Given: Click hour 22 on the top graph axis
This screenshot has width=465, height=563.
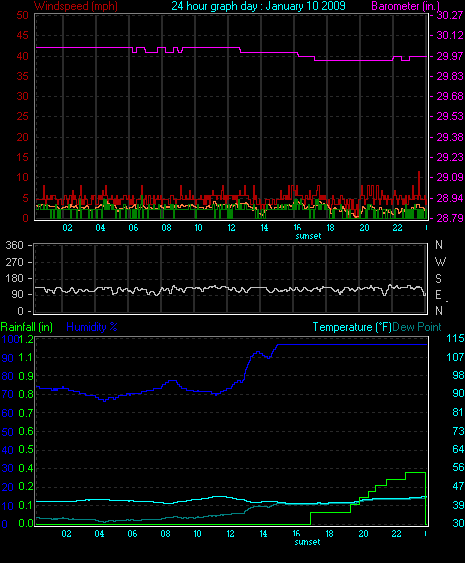Looking at the screenshot, I should tap(397, 228).
